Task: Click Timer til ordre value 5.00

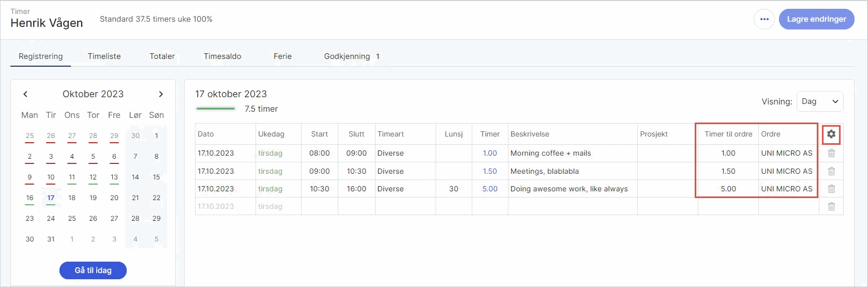Action: coord(728,189)
